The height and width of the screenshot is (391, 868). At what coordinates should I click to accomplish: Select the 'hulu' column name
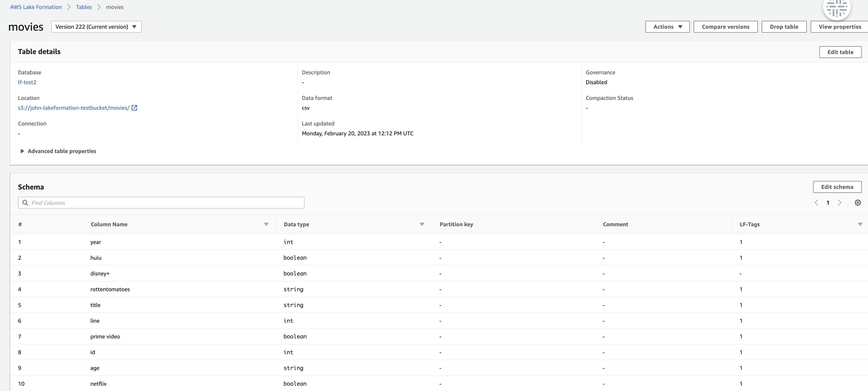tap(96, 258)
